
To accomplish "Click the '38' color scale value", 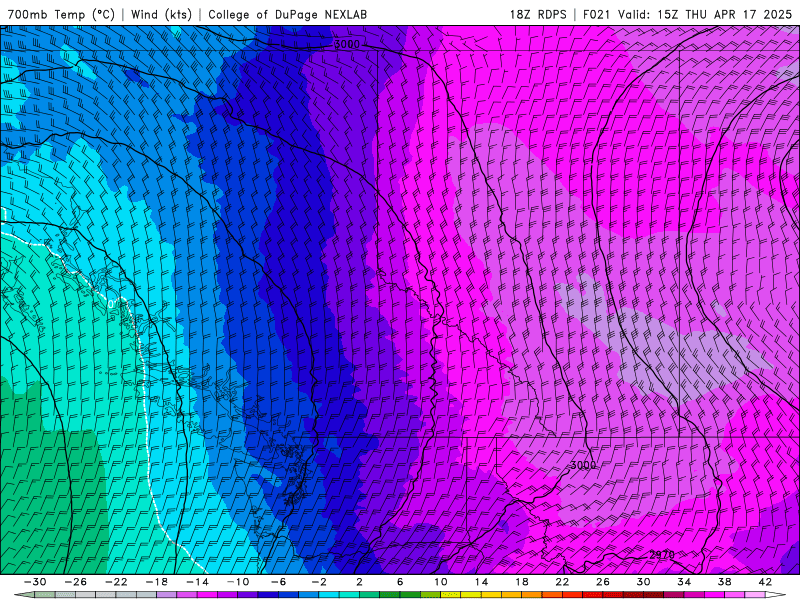I will (x=724, y=582).
